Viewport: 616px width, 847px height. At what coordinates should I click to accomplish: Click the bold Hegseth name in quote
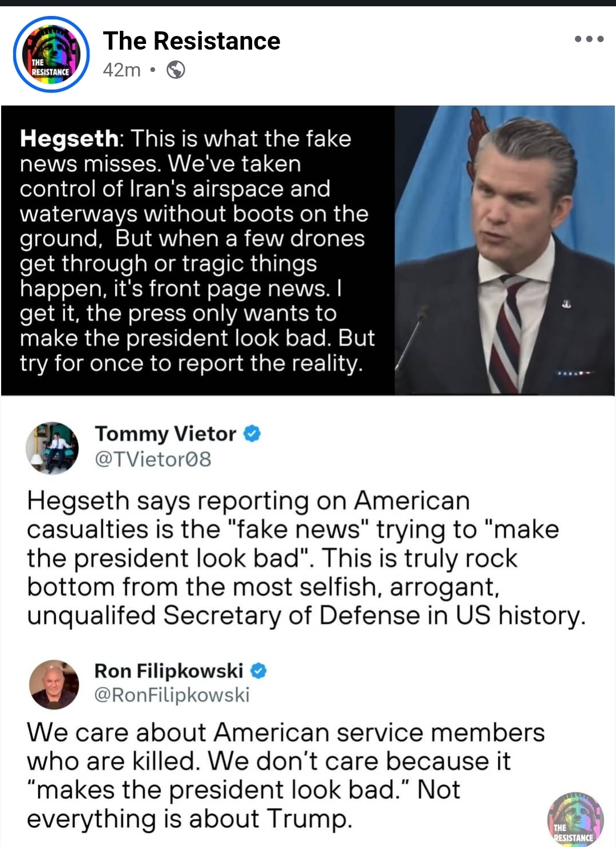tap(69, 139)
